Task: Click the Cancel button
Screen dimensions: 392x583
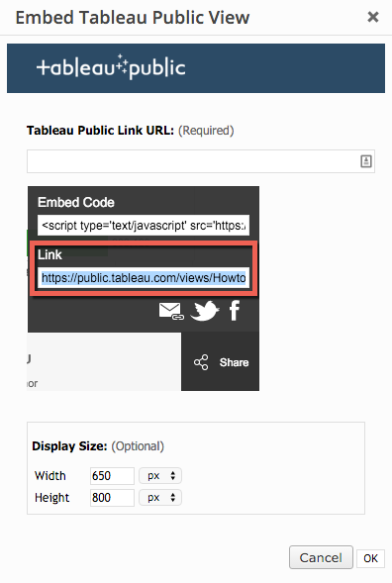Action: pyautogui.click(x=321, y=557)
